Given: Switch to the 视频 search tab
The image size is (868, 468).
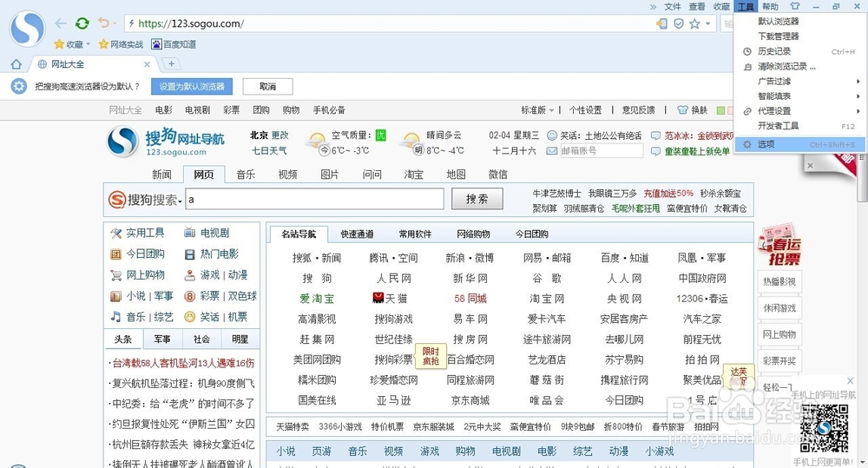Looking at the screenshot, I should 287,175.
